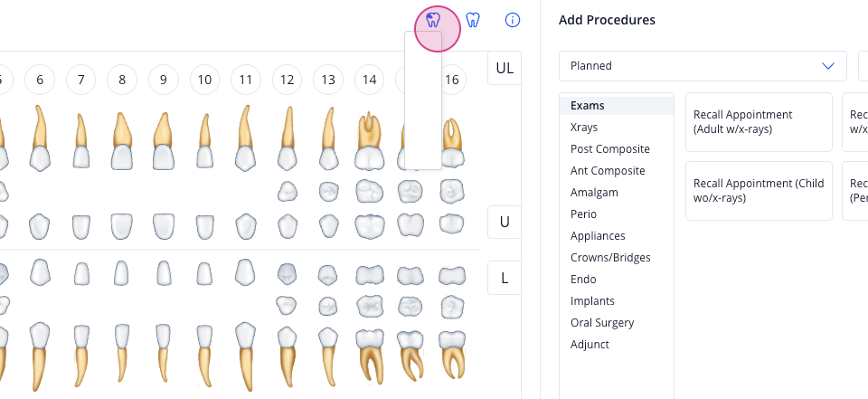The image size is (868, 399).
Task: Toggle the U arch button
Action: pos(505,223)
